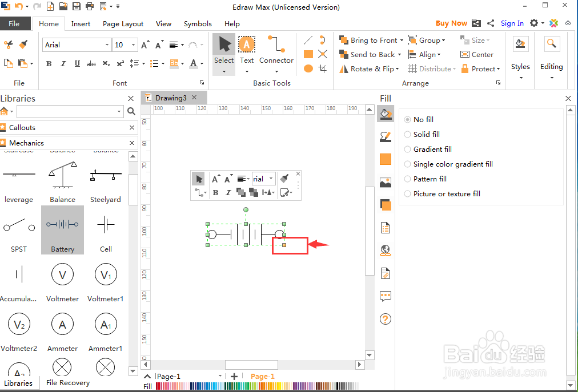Click the Undo arrow

[18, 6]
